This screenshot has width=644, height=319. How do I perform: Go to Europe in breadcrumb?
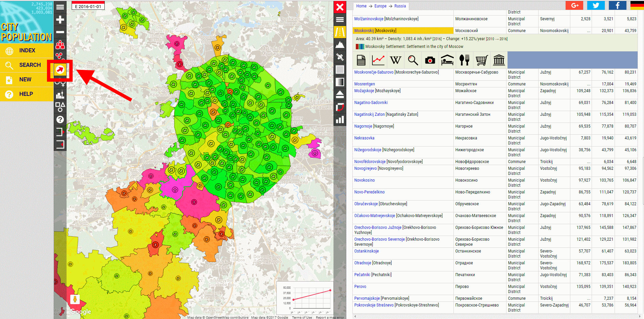(380, 6)
